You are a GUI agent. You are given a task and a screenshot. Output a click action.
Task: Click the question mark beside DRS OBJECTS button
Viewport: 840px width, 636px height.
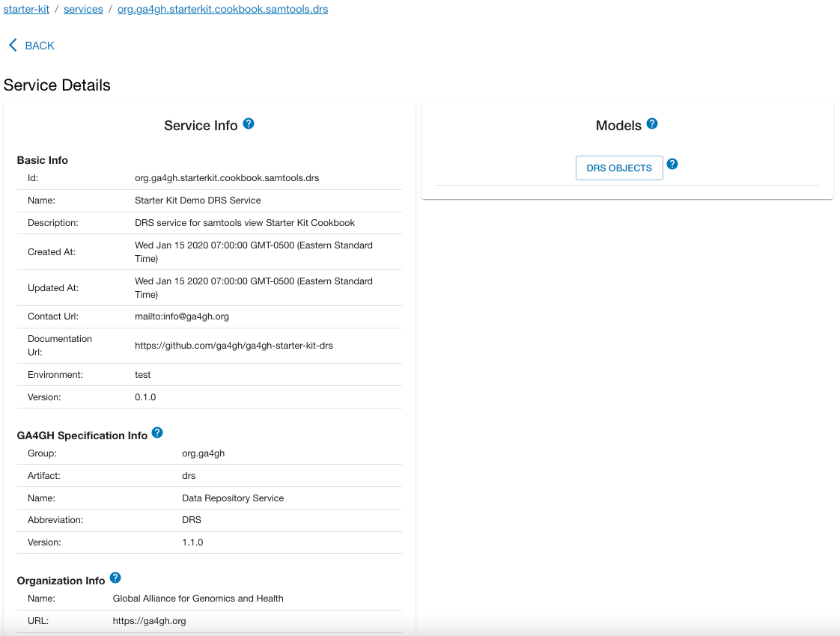(x=672, y=164)
